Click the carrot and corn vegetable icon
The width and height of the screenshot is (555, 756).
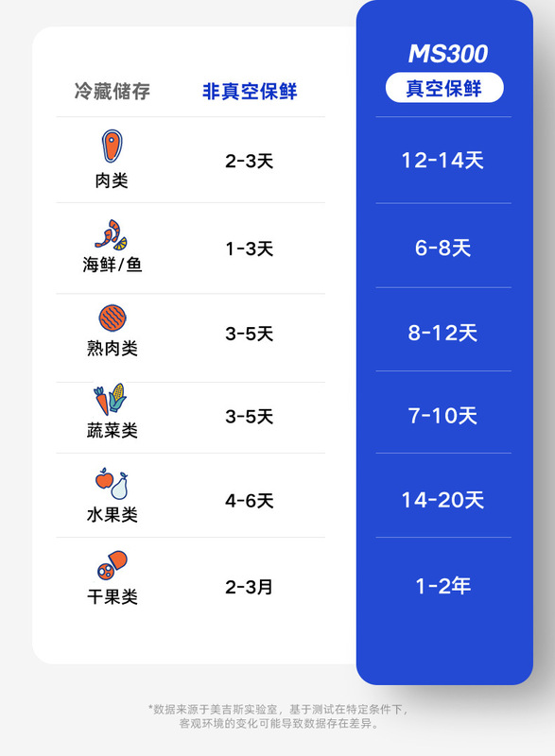pyautogui.click(x=111, y=399)
